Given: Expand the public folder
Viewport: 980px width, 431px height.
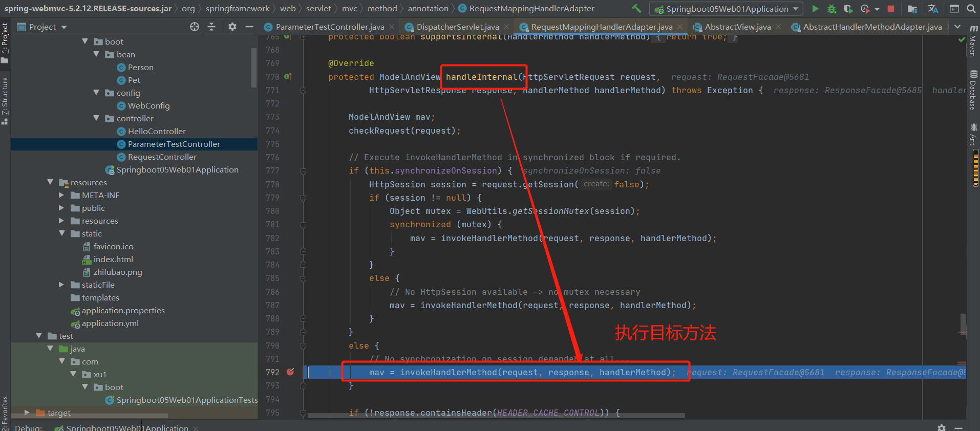Looking at the screenshot, I should pos(61,208).
